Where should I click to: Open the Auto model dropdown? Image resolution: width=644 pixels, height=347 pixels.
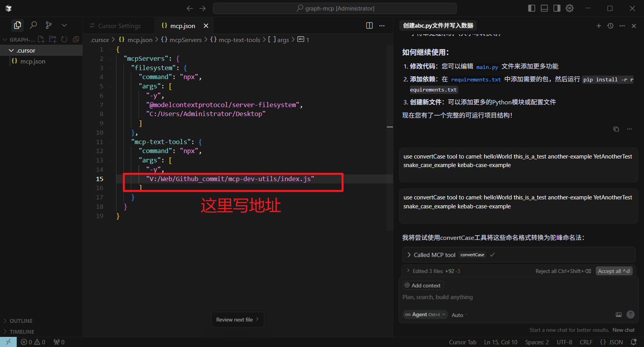460,315
